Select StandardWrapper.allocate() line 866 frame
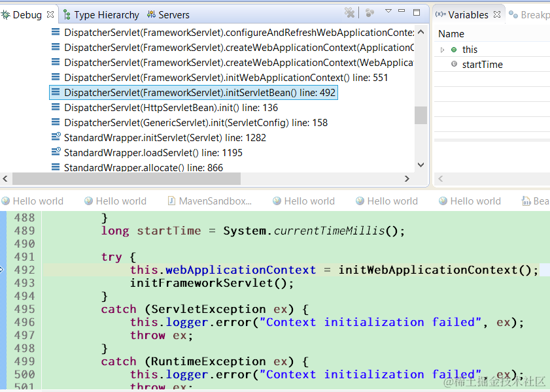Image resolution: width=550 pixels, height=392 pixels. pos(137,168)
